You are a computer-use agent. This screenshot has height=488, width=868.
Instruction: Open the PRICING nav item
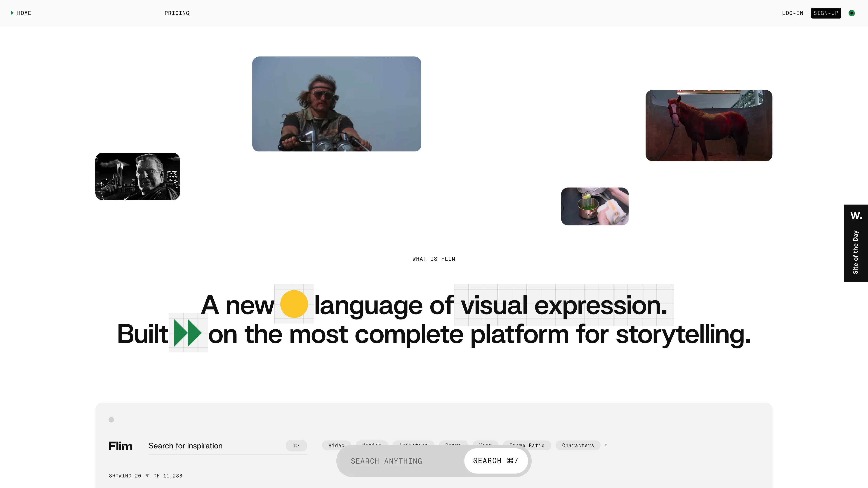177,13
